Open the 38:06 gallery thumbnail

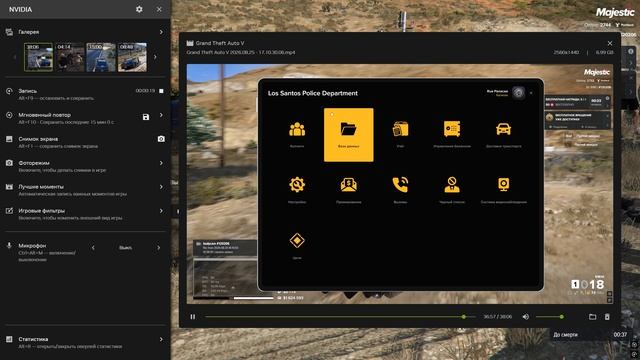pos(38,57)
